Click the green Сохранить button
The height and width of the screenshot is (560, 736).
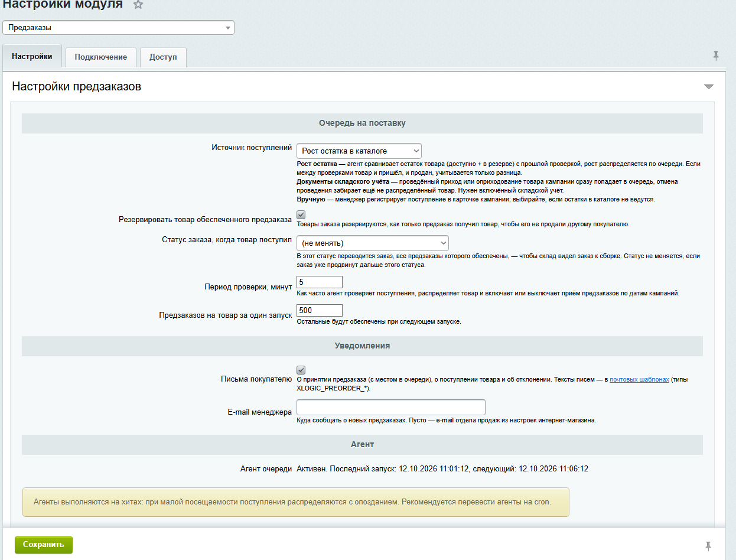coord(44,545)
